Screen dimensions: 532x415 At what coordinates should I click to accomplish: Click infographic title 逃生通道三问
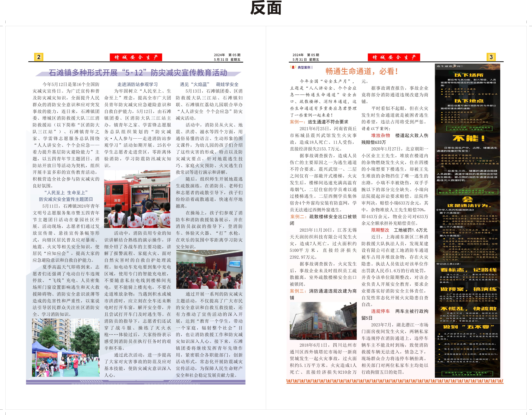pos(449,66)
